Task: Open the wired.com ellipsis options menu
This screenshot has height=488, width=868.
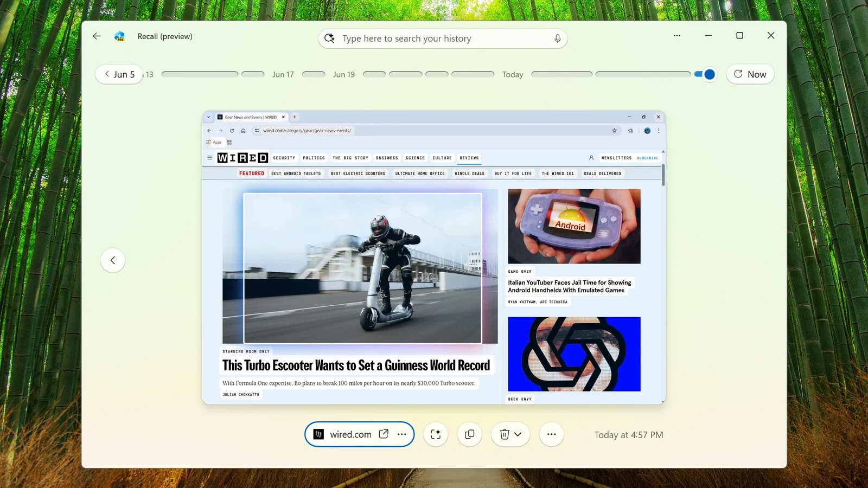Action: (402, 434)
